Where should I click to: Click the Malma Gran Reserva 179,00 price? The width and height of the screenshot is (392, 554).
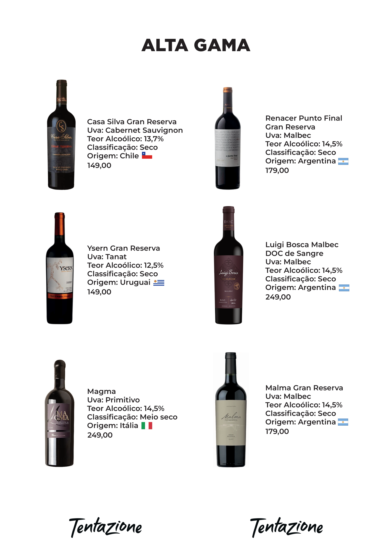(277, 431)
